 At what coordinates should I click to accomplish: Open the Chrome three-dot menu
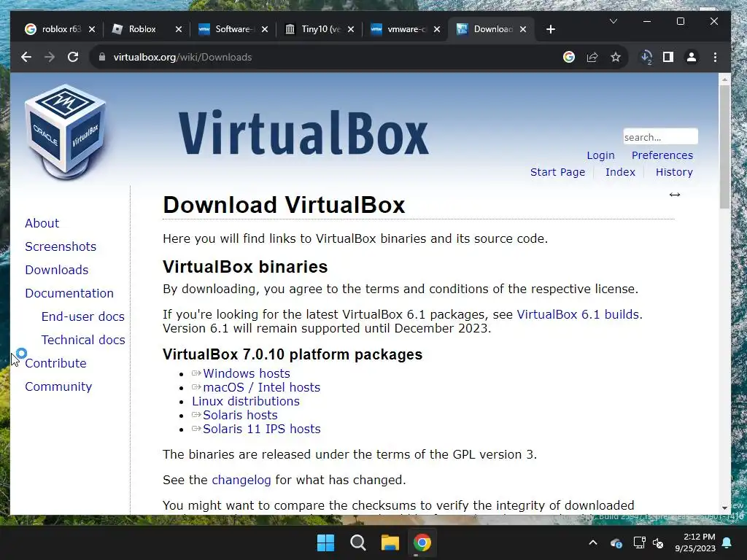click(x=715, y=57)
